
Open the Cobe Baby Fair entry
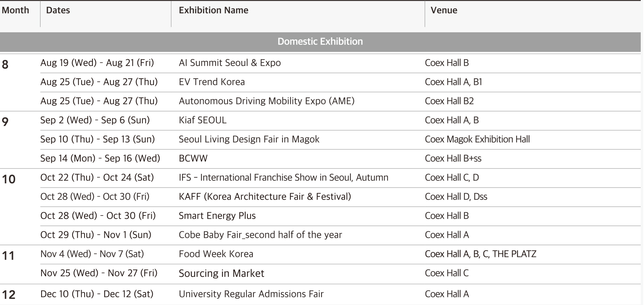[x=260, y=235]
